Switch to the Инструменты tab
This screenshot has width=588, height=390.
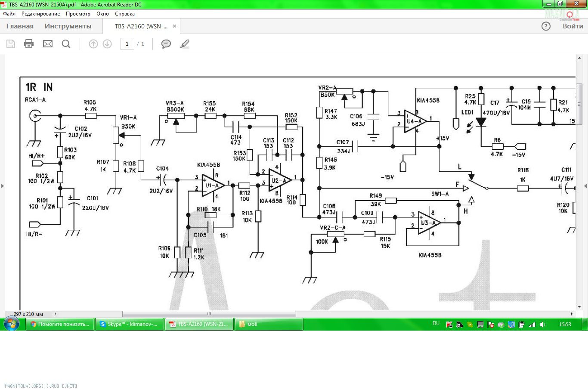tap(68, 26)
